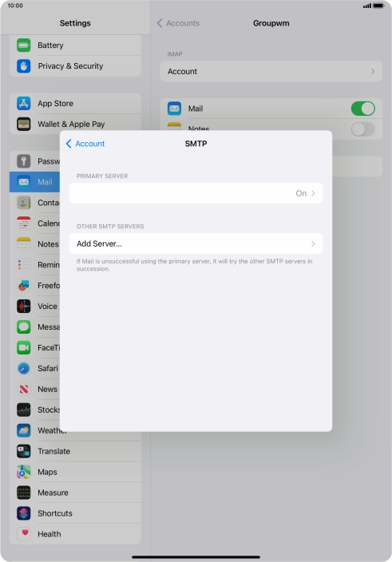Open the Battery settings icon

[x=24, y=46]
